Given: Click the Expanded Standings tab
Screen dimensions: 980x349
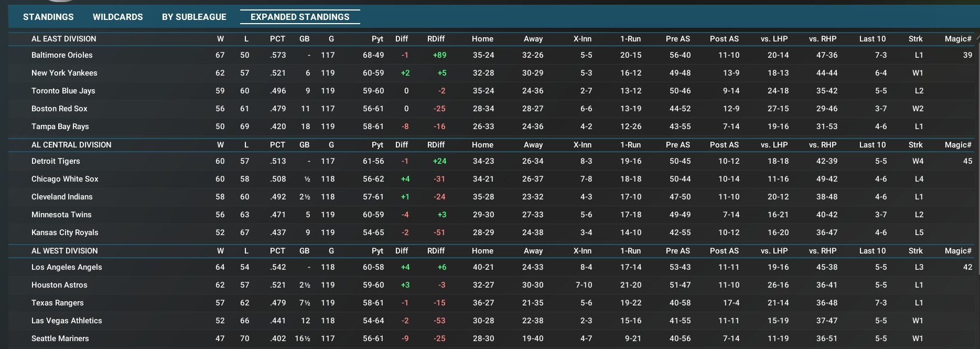Looking at the screenshot, I should point(300,17).
